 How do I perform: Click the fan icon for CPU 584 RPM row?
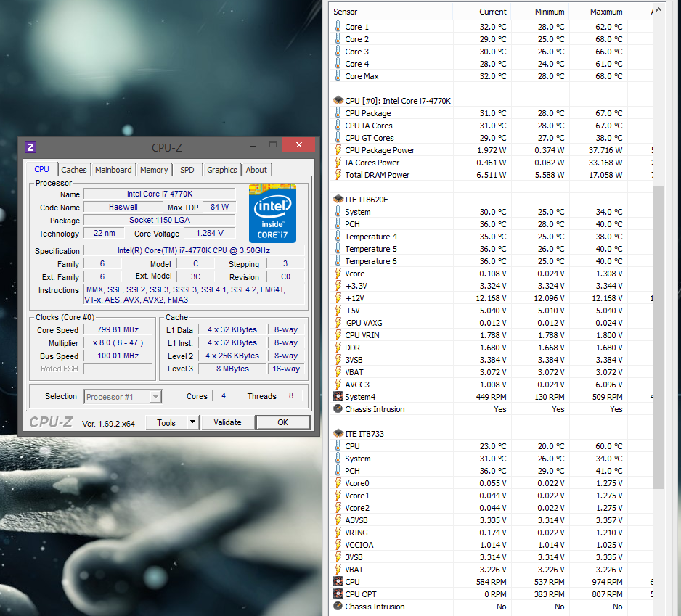(338, 582)
